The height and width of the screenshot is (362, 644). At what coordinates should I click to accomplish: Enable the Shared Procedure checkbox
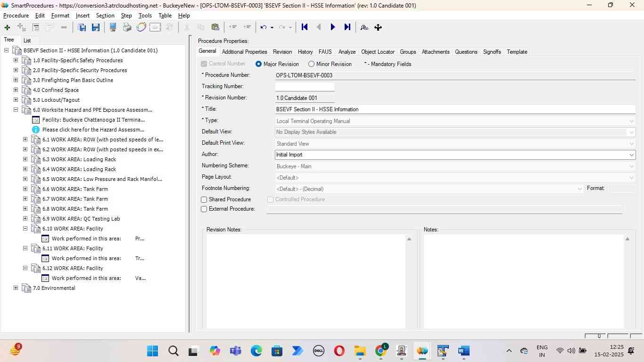pyautogui.click(x=204, y=200)
